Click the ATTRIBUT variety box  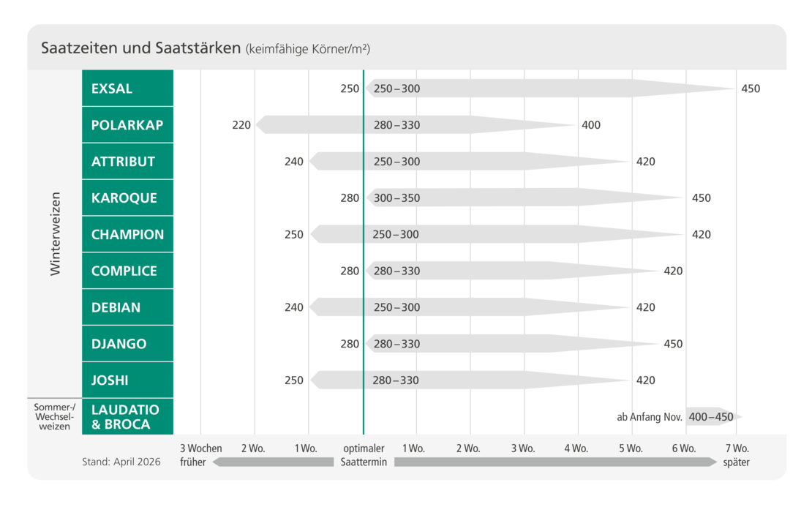click(127, 161)
